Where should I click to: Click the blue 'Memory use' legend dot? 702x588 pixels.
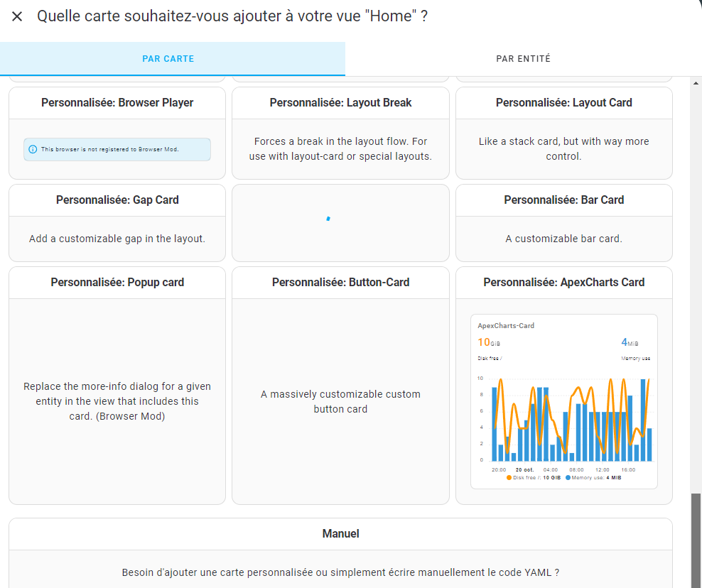[x=567, y=477]
